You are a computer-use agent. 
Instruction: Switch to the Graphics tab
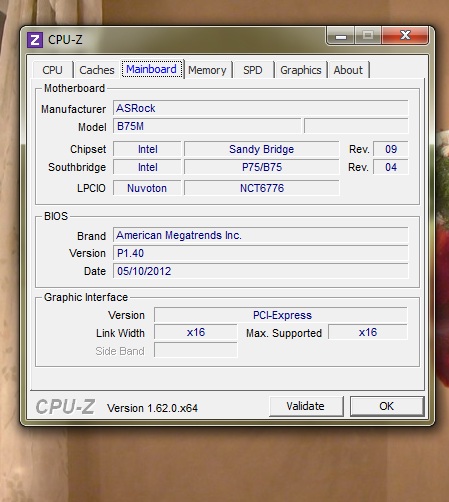coord(301,70)
